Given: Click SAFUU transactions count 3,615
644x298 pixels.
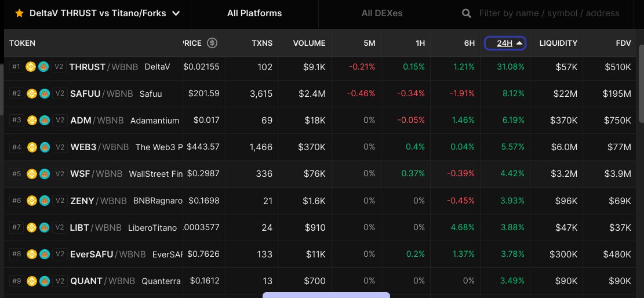Looking at the screenshot, I should 261,94.
